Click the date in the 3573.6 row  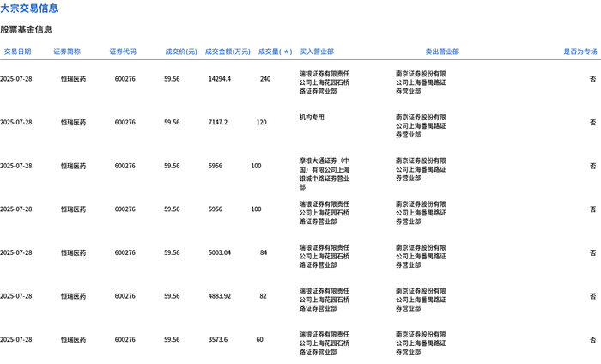[x=16, y=339]
